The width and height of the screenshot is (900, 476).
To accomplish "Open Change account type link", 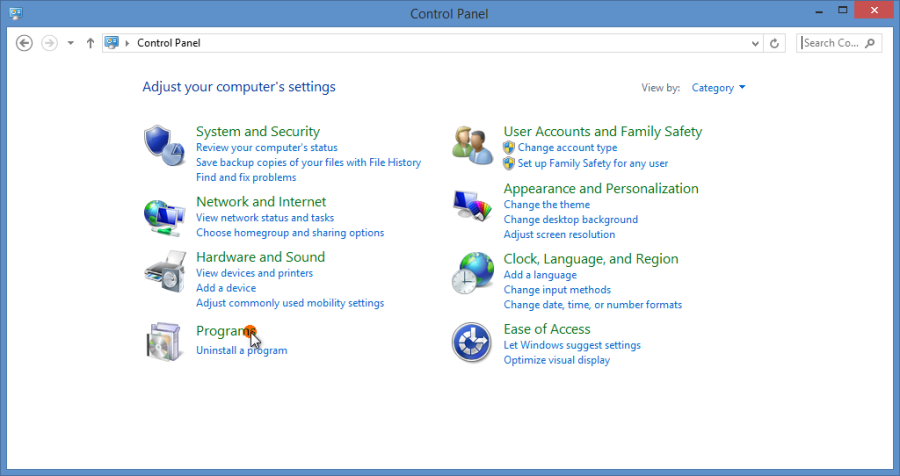I will [567, 147].
